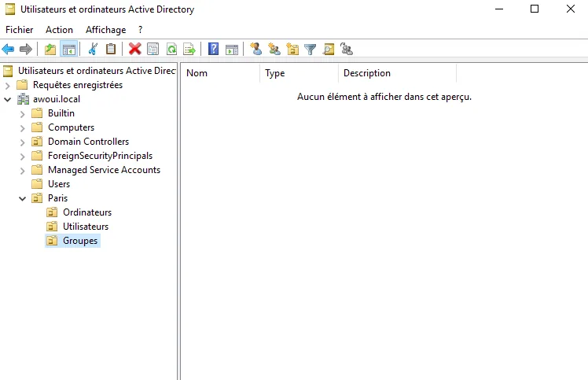The image size is (588, 380).
Task: Select the Builtin folder
Action: tap(61, 113)
